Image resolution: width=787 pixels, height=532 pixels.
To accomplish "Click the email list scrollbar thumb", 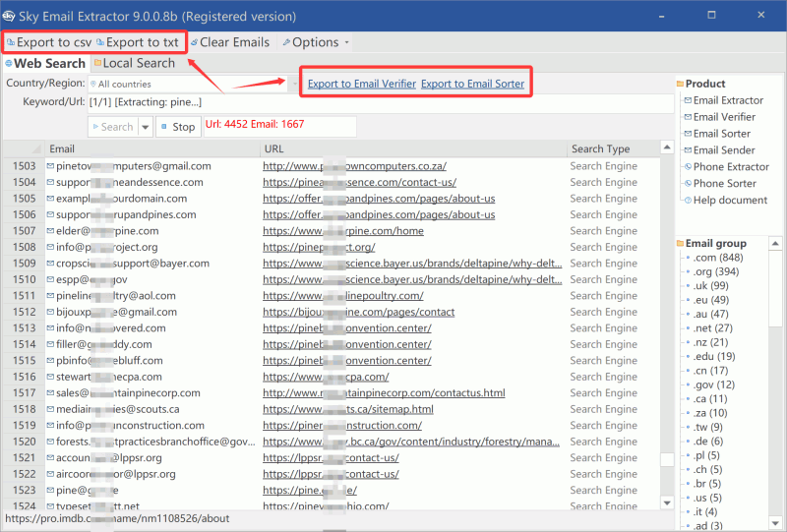I will coord(667,459).
